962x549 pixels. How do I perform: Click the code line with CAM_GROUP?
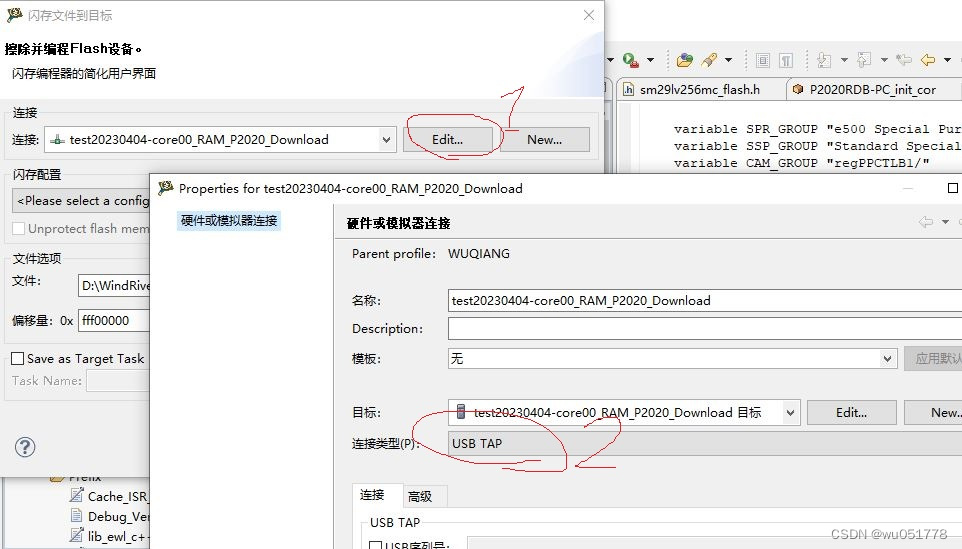(x=802, y=163)
